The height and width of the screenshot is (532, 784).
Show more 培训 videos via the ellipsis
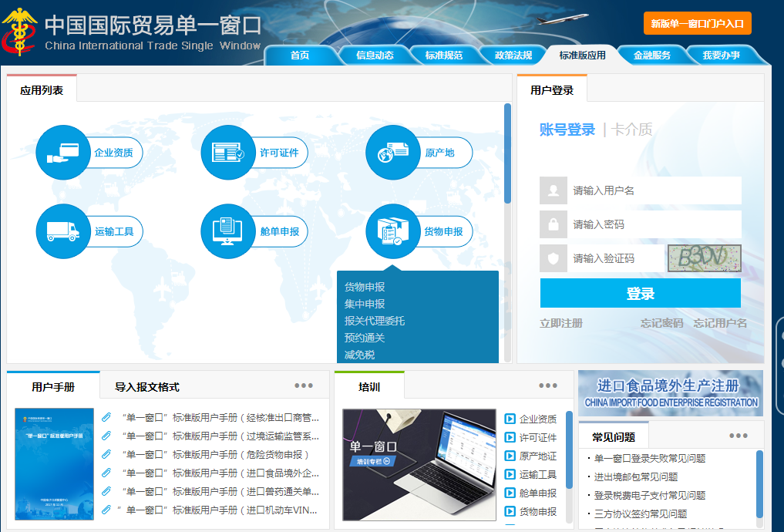[x=547, y=385]
